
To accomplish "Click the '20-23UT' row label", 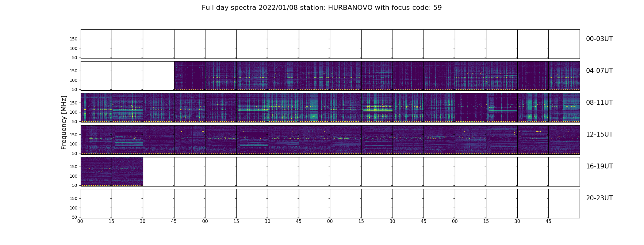I will [x=599, y=198].
